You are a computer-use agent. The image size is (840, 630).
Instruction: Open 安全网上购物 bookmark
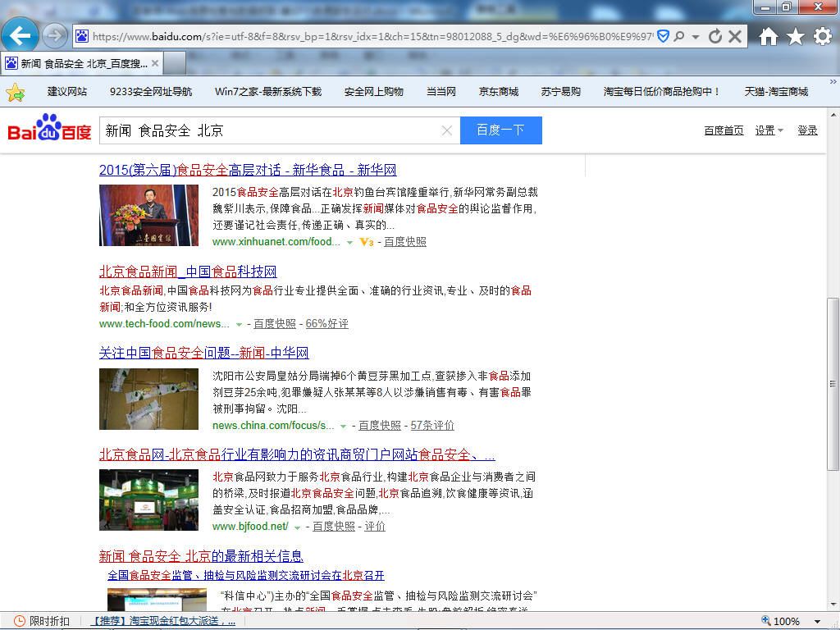pos(373,92)
